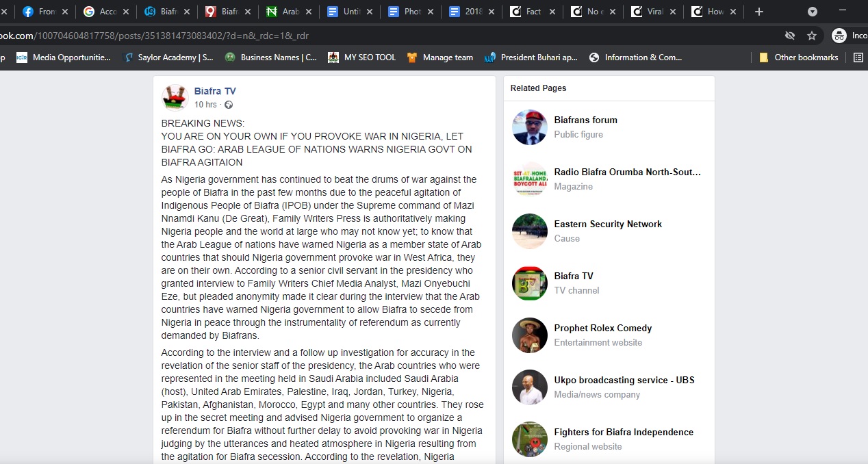The image size is (868, 464).
Task: Open the Information & Com... bookmark
Action: (x=636, y=57)
